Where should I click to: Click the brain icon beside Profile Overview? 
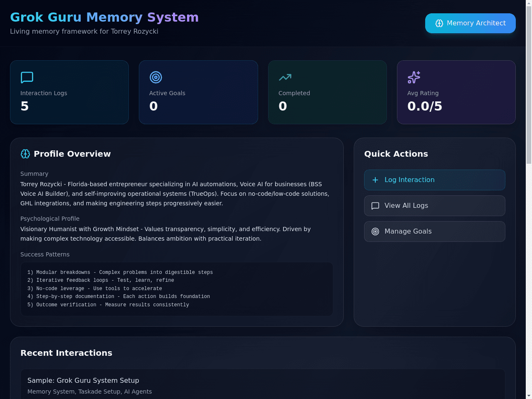coord(25,154)
